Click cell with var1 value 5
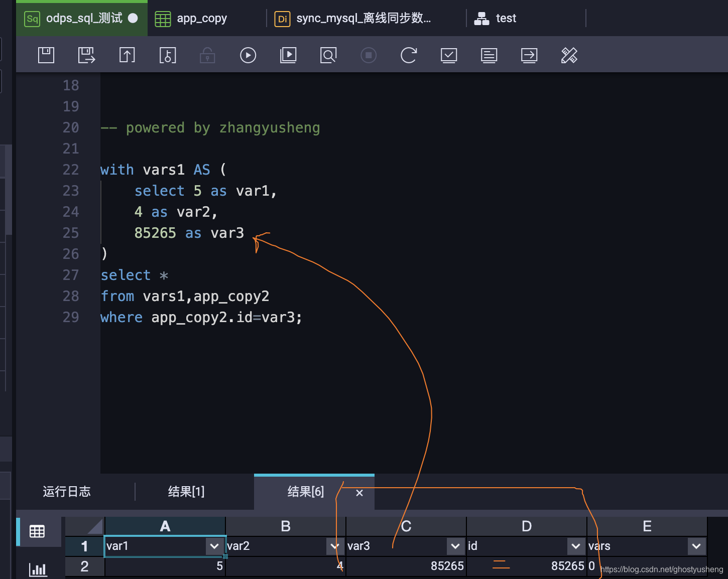728x579 pixels. [x=165, y=566]
